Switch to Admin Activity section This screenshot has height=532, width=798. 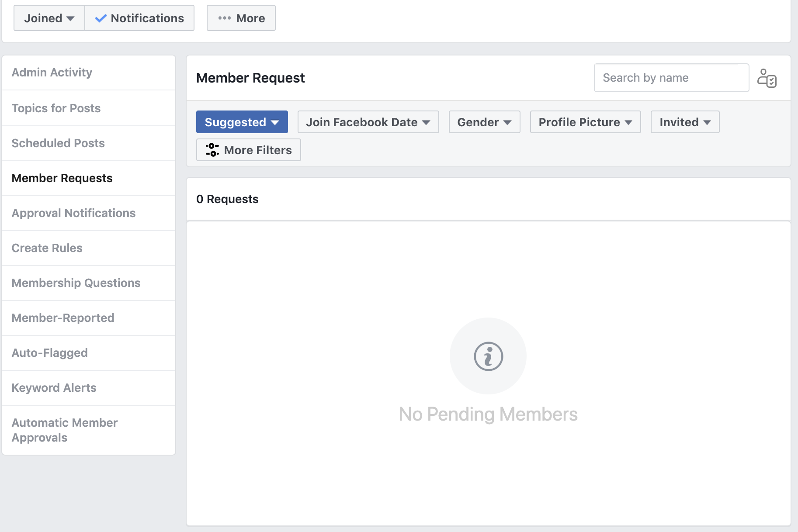coord(52,72)
